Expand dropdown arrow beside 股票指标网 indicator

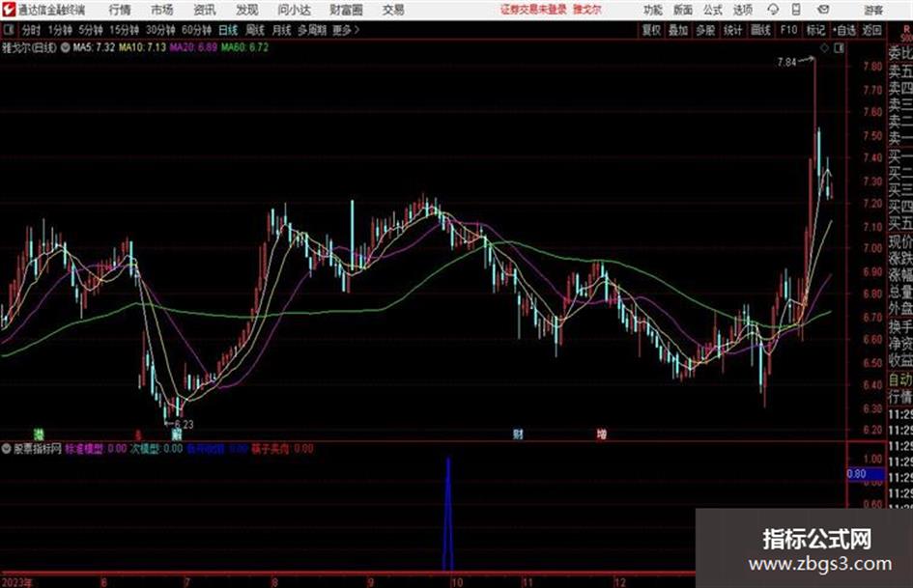click(7, 449)
